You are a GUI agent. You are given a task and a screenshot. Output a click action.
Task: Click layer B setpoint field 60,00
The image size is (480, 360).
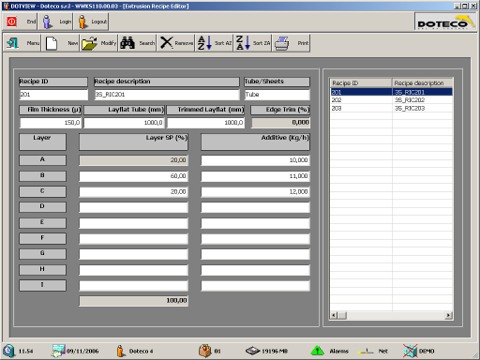[x=134, y=176]
